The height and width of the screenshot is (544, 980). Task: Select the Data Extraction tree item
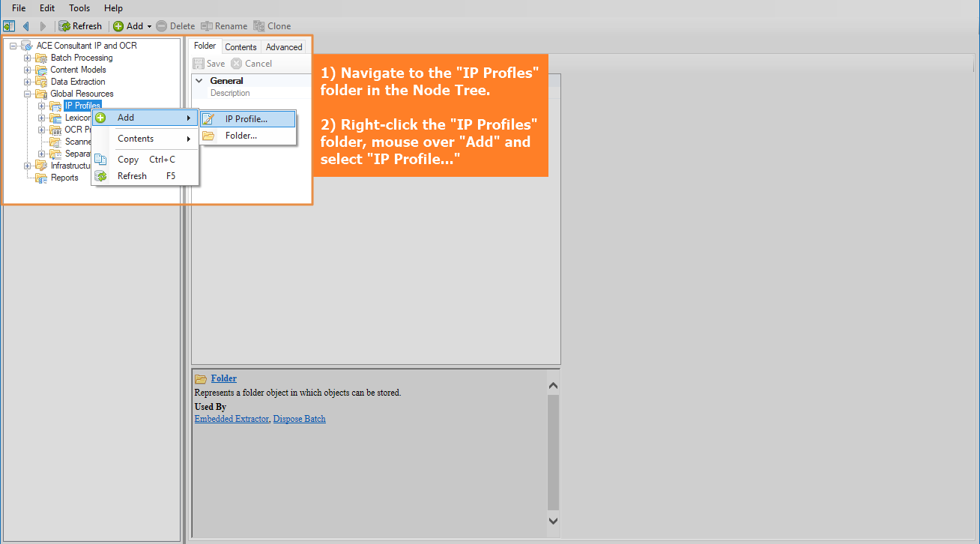[x=78, y=82]
